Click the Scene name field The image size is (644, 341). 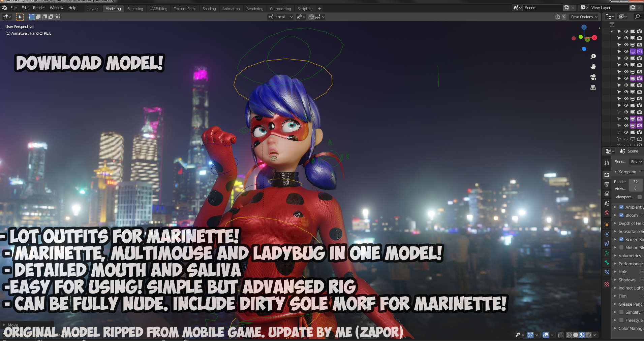click(542, 8)
